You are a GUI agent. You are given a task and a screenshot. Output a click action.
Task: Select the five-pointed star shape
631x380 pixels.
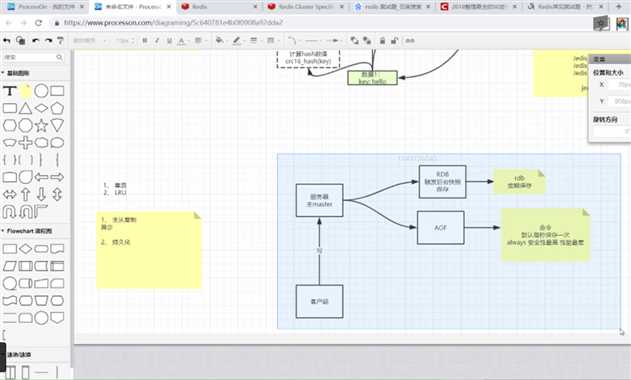tap(41, 126)
